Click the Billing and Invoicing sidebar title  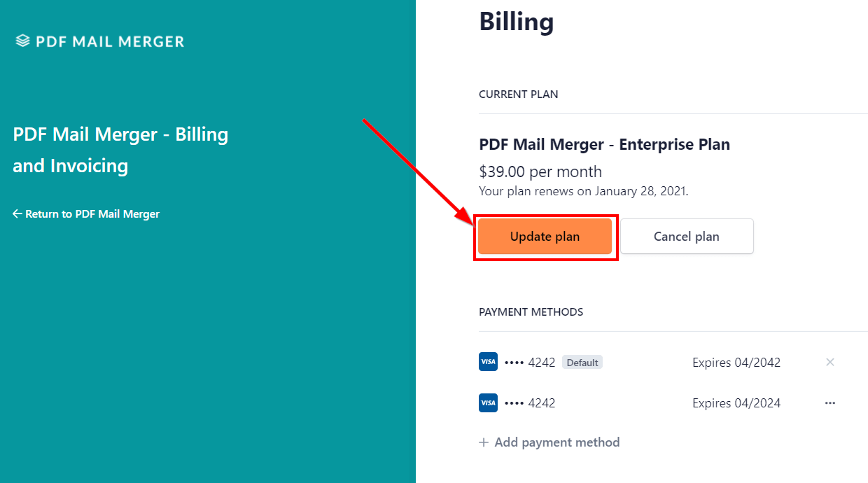tap(120, 150)
